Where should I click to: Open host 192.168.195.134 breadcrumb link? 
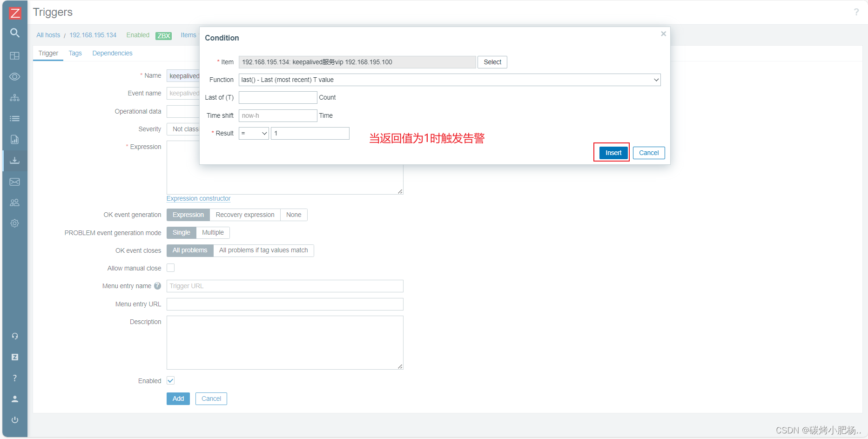[93, 35]
